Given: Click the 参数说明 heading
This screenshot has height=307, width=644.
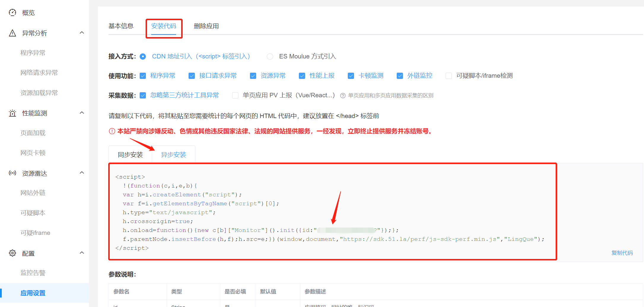Looking at the screenshot, I should coord(122,274).
